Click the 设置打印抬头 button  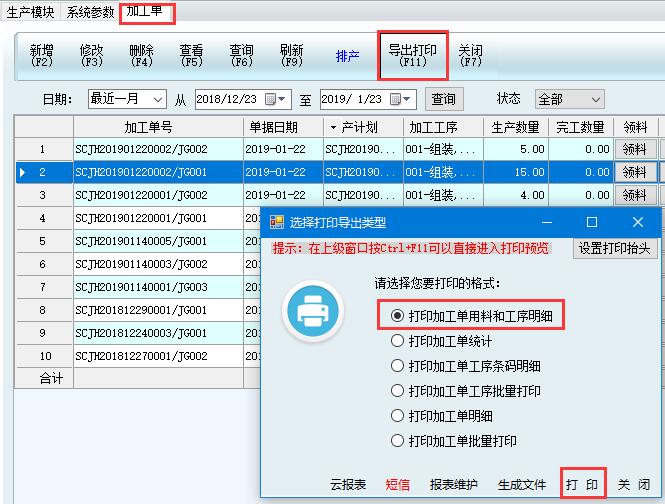[x=615, y=249]
